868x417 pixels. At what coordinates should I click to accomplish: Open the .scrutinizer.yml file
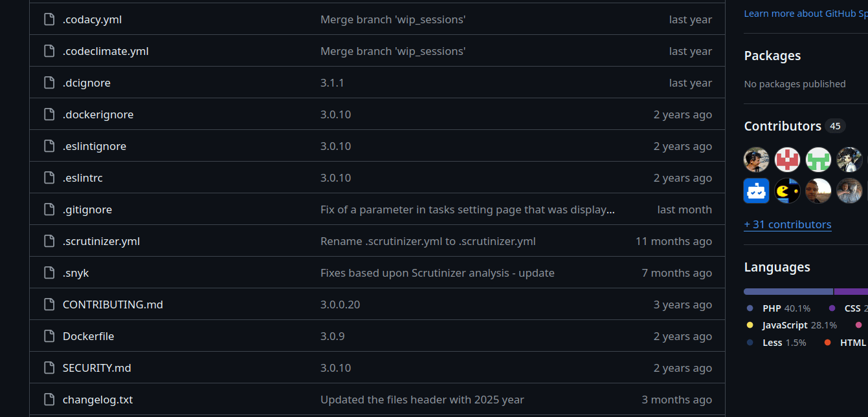tap(101, 241)
